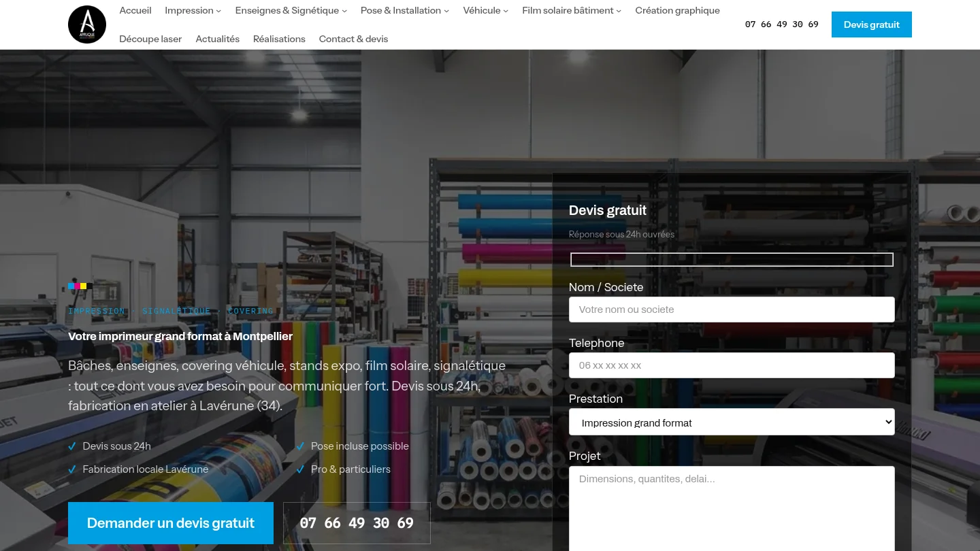Click the 'Fabrication locale Lavérune' text
Screen dimensions: 980x551
[x=146, y=469]
